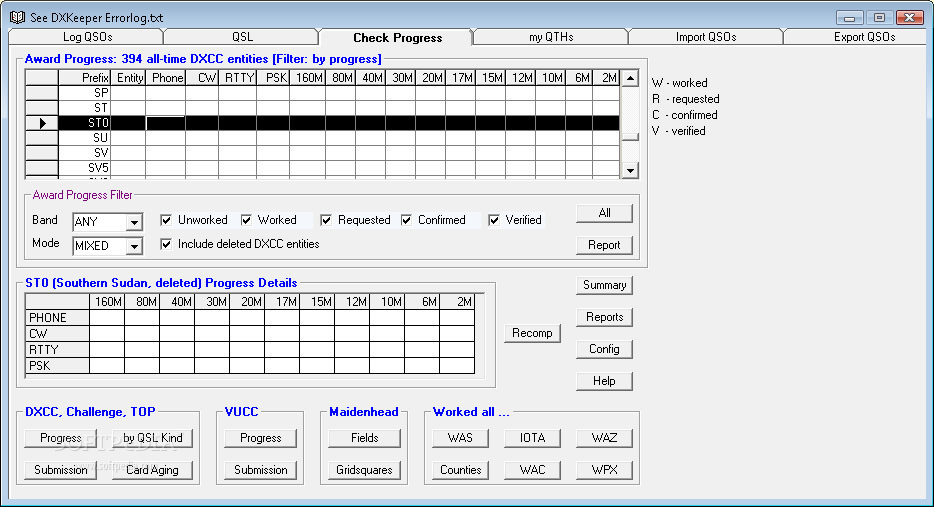Viewport: 934px width, 507px height.
Task: Open Help
Action: 604,381
